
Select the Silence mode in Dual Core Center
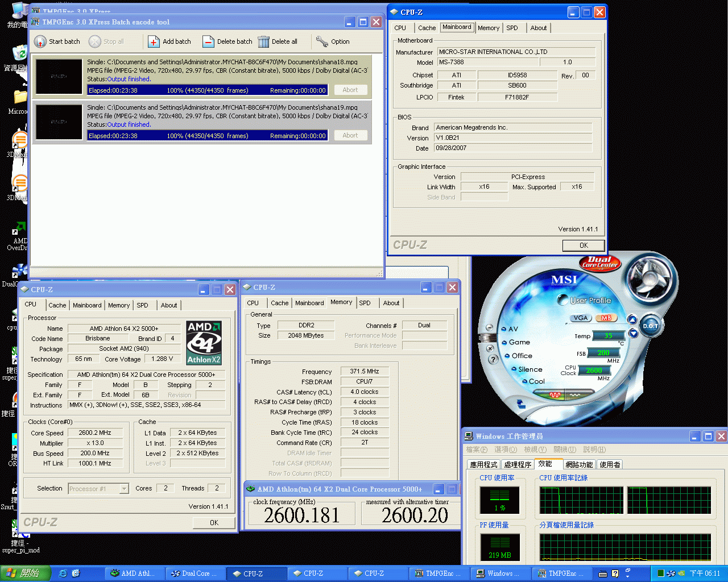point(527,369)
